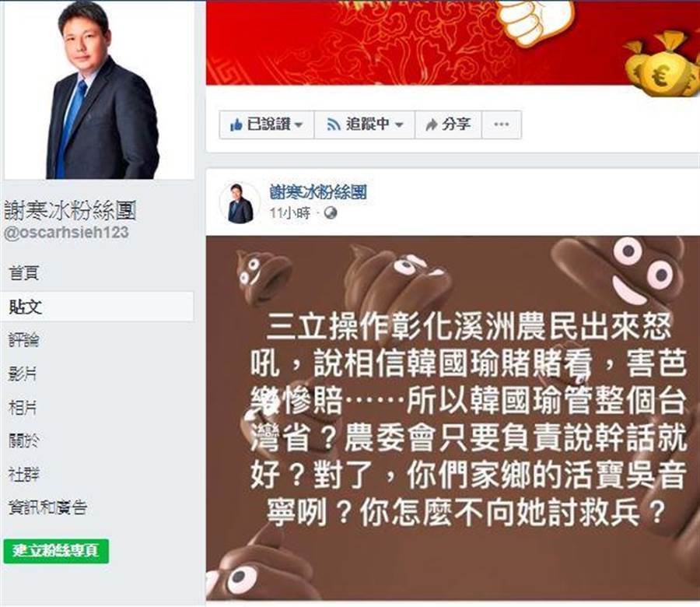Expand the 已說讚 dropdown arrow
Image resolution: width=700 pixels, height=607 pixels.
(x=299, y=125)
